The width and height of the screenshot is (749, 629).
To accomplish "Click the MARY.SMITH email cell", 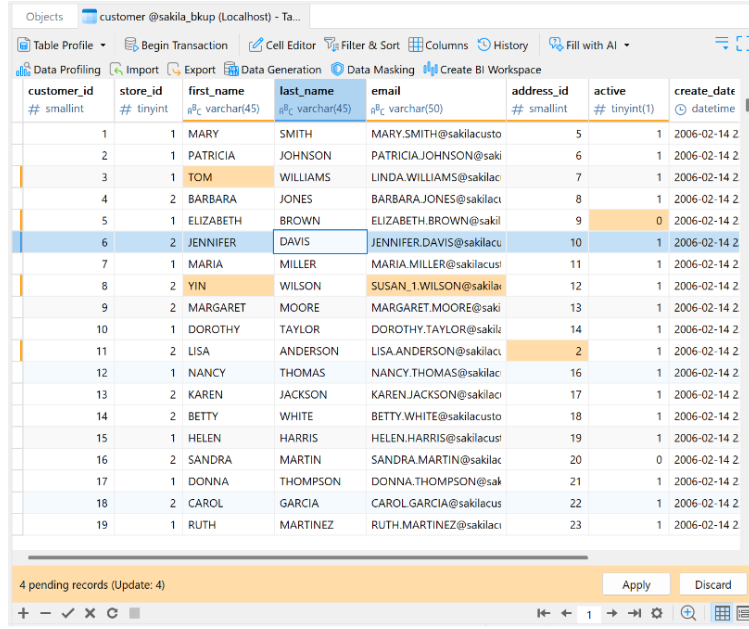I will (x=436, y=134).
